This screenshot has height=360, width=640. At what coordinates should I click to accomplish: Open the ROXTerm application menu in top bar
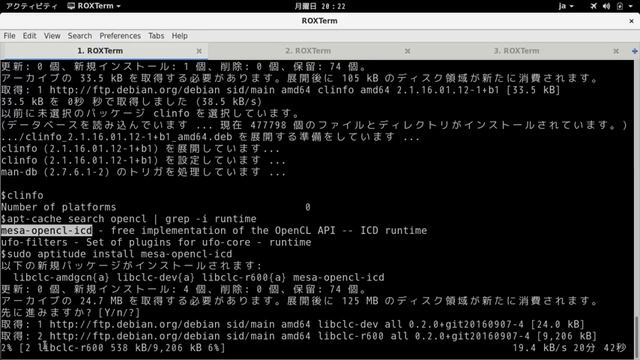click(x=94, y=6)
